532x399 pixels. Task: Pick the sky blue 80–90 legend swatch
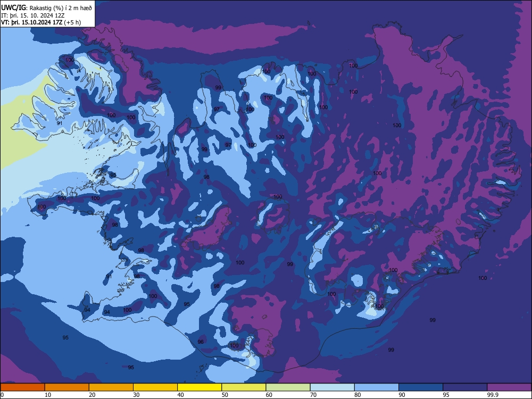377,387
